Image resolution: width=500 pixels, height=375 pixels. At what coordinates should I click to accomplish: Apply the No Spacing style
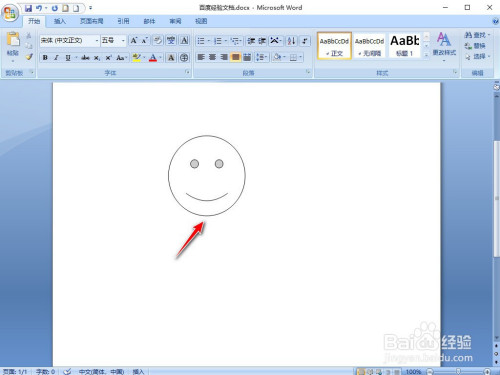pos(369,46)
